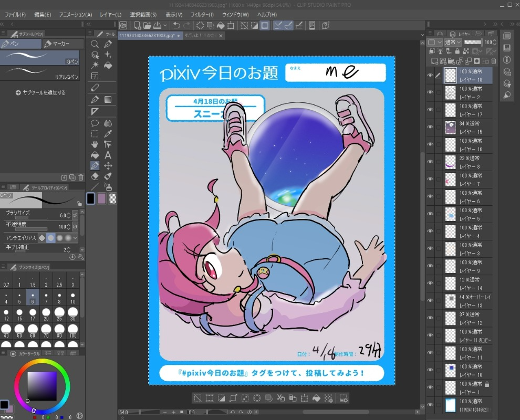
Task: Select the Text (A) tool
Action: (x=108, y=155)
